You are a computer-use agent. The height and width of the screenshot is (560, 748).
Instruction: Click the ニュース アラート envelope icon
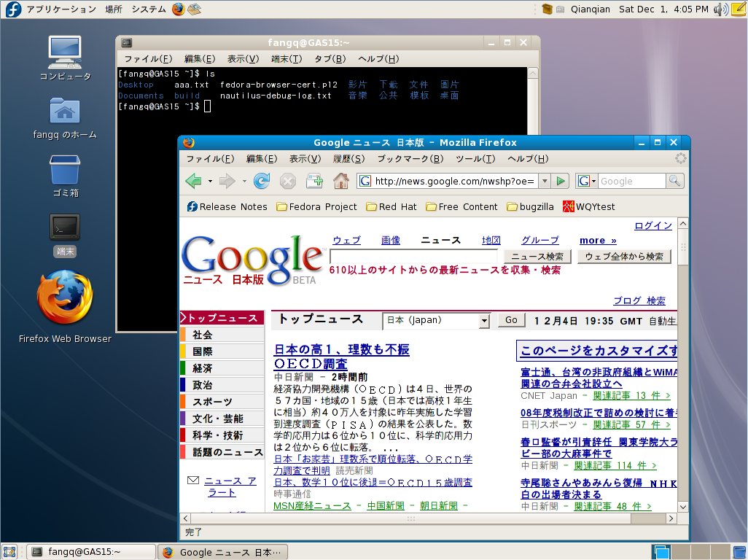coord(193,481)
